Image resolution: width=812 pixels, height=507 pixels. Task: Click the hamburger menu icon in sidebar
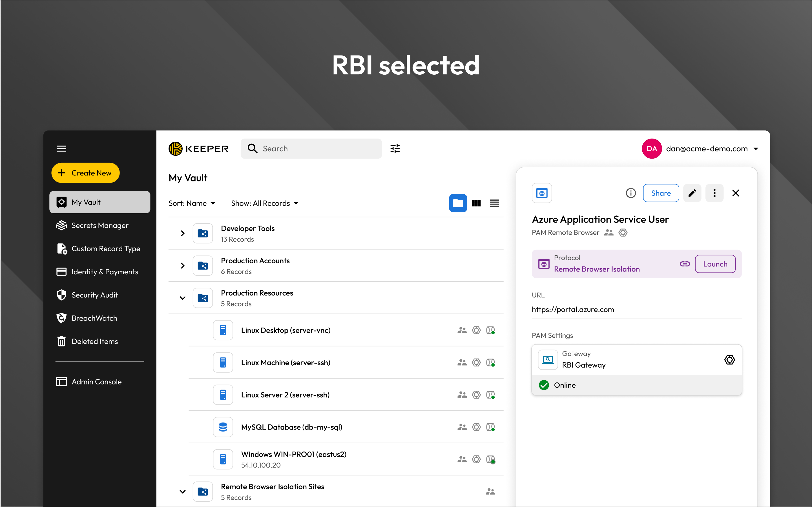coord(61,148)
